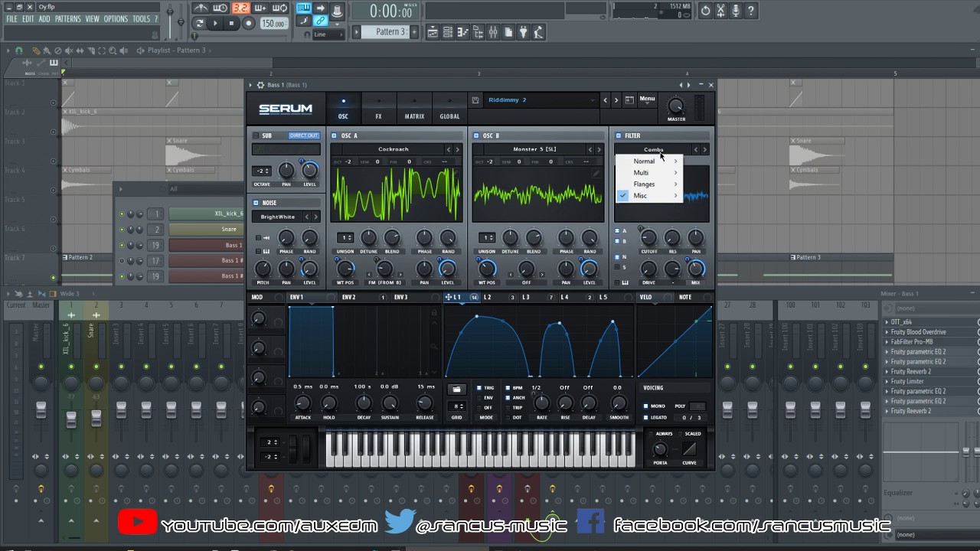Switch to Serum GLOBAL tab
The height and width of the screenshot is (551, 980).
(449, 108)
